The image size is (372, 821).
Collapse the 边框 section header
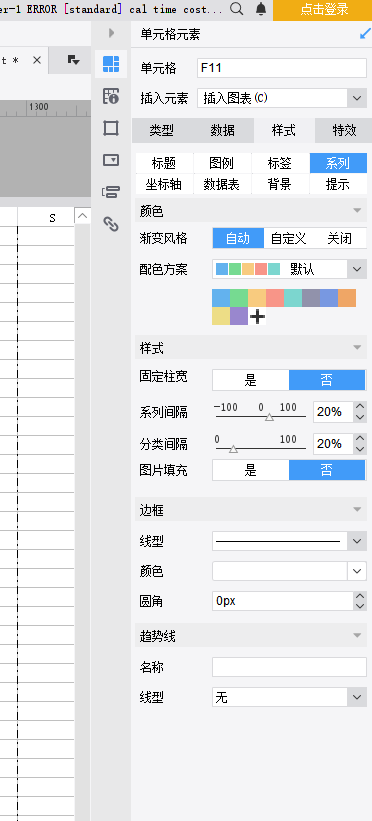pyautogui.click(x=251, y=509)
